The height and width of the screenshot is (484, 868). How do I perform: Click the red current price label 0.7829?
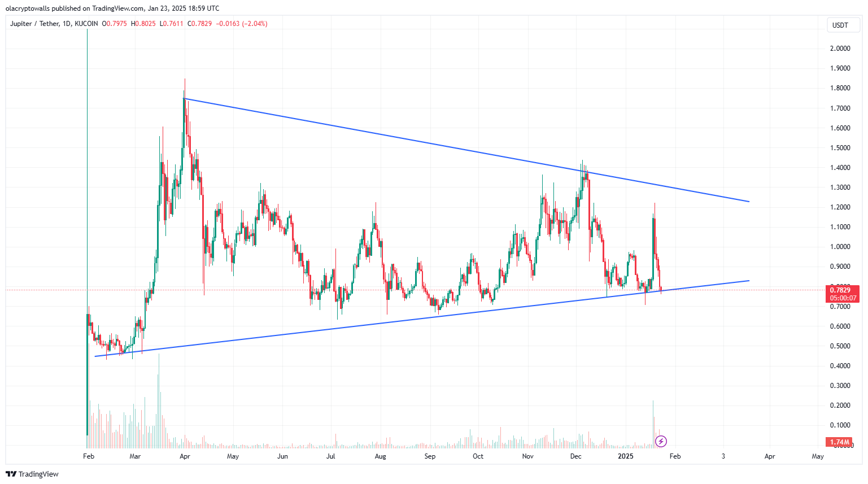[x=843, y=290]
